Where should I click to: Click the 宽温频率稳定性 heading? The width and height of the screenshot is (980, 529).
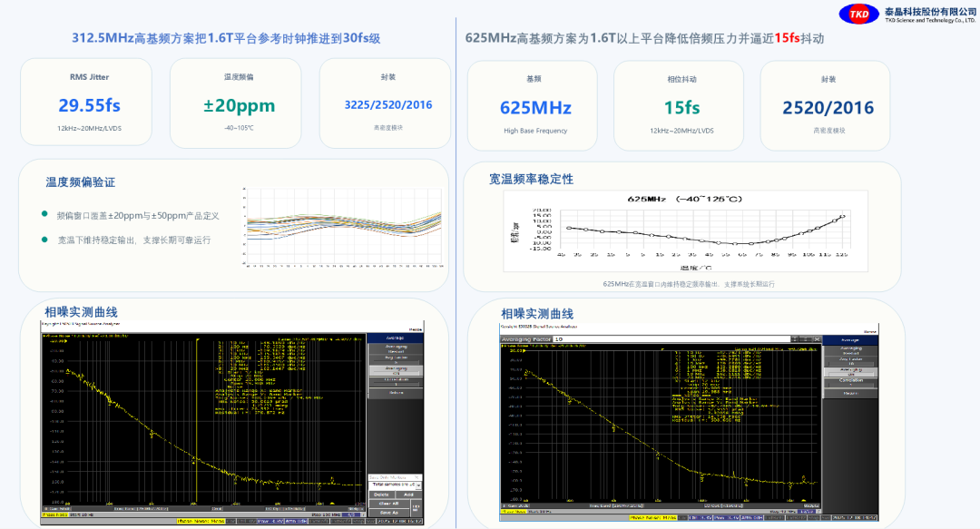point(531,179)
